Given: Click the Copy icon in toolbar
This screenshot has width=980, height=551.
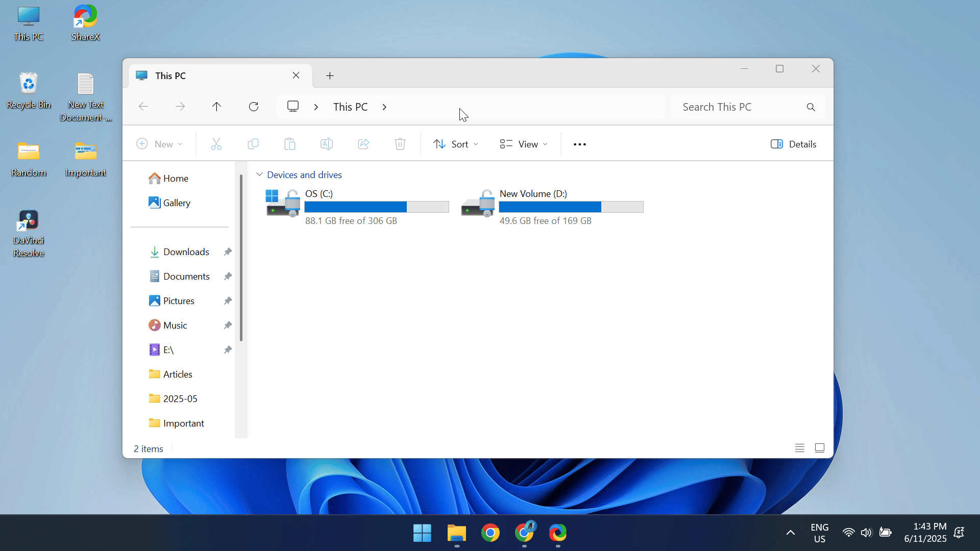Looking at the screenshot, I should point(253,144).
